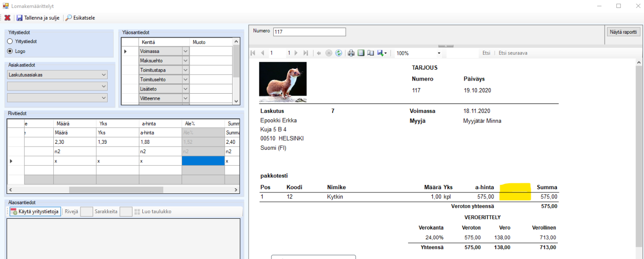Select the blue highlighted Ale% cell

(x=203, y=161)
